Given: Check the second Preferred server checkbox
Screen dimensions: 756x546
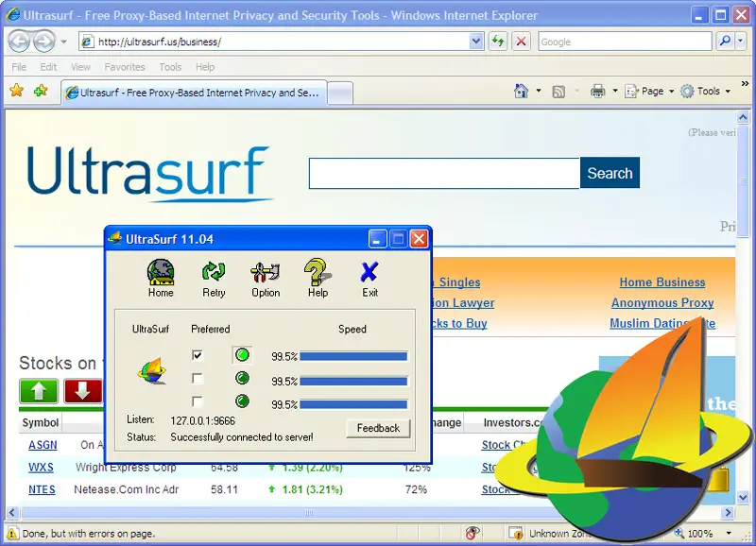Looking at the screenshot, I should pos(198,378).
